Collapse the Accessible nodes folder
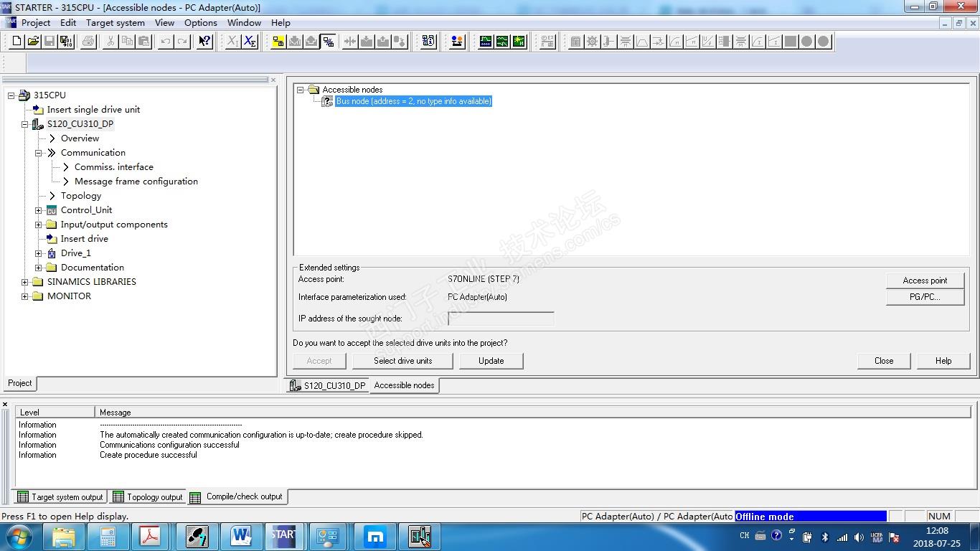Viewport: 980px width, 551px height. pos(301,90)
